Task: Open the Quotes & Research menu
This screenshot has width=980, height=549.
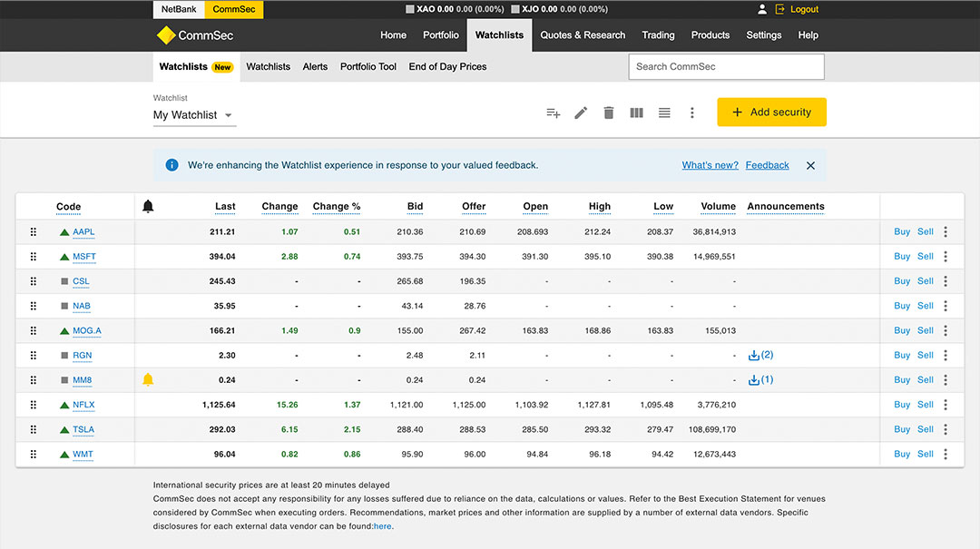Action: click(583, 35)
